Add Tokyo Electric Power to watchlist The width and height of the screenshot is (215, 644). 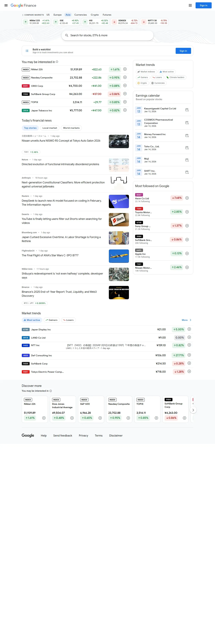click(189, 371)
